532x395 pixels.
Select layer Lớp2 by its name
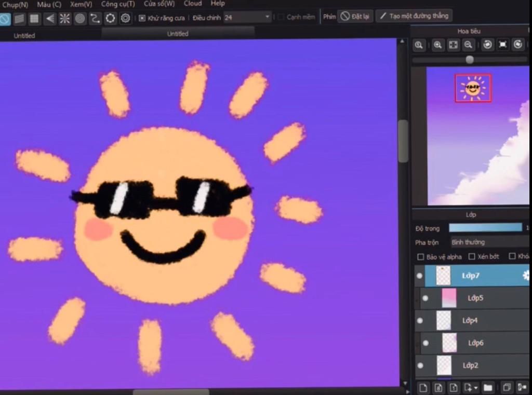pos(470,365)
